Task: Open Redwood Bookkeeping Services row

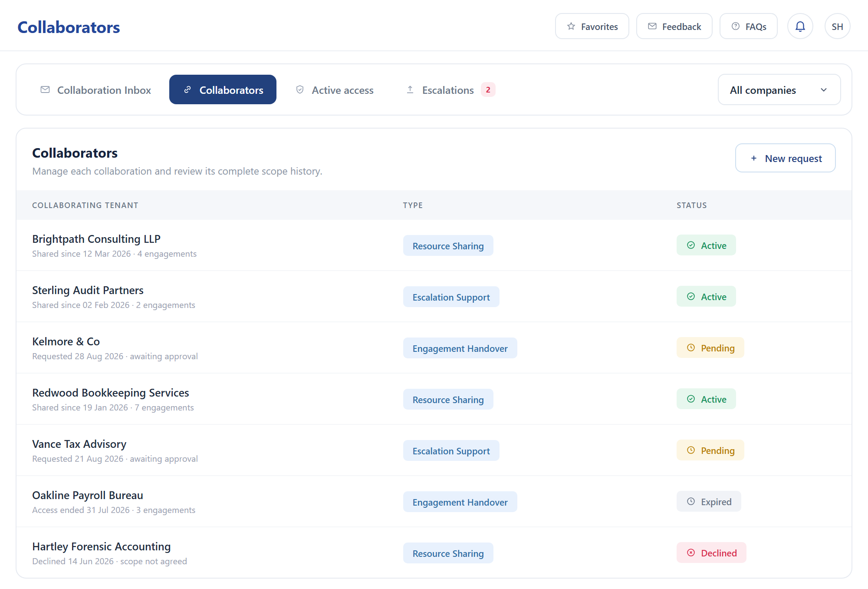Action: point(434,399)
